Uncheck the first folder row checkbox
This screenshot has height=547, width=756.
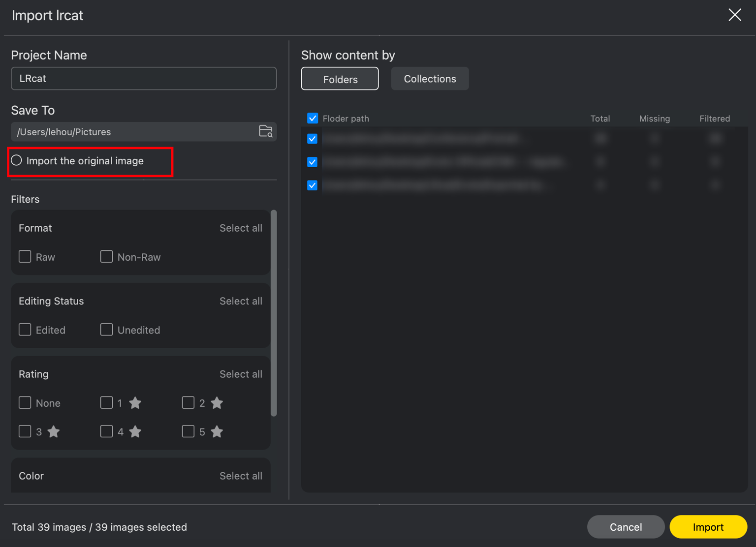313,139
